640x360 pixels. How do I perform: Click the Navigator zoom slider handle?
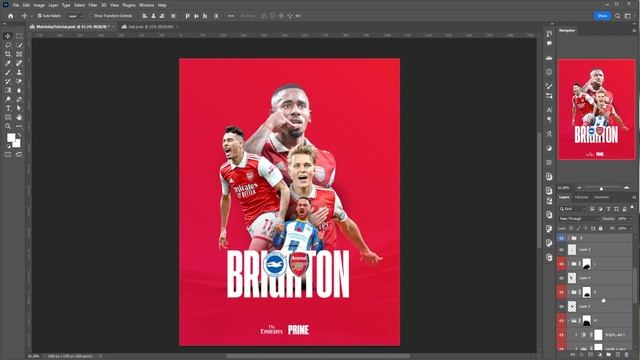(x=601, y=188)
